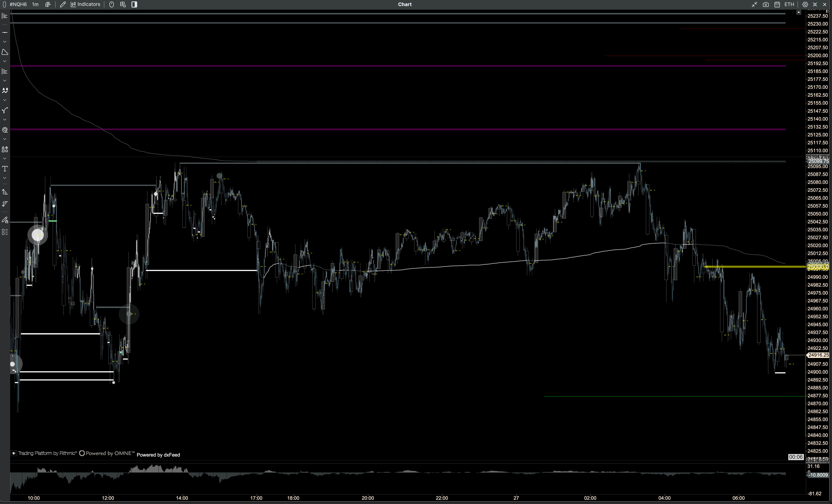832x504 pixels.
Task: Toggle the mouse crosshair mode icon
Action: 111,4
